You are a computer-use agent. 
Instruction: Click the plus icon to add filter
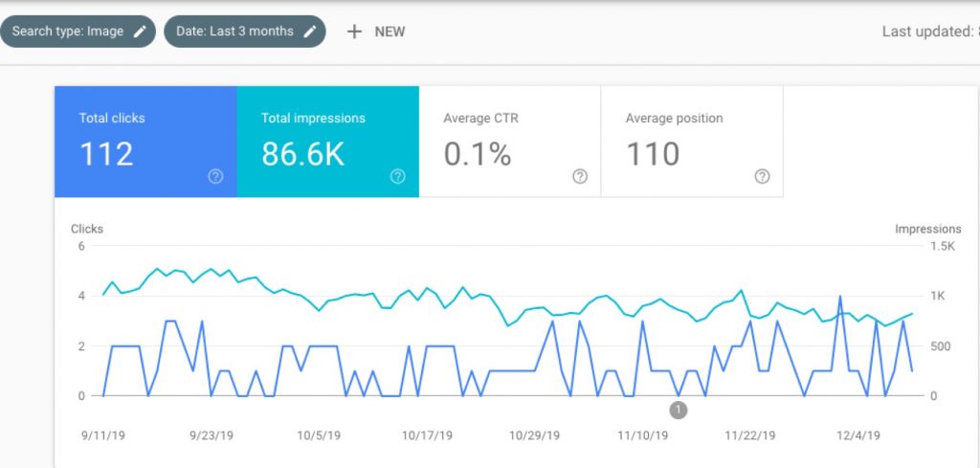[x=354, y=32]
